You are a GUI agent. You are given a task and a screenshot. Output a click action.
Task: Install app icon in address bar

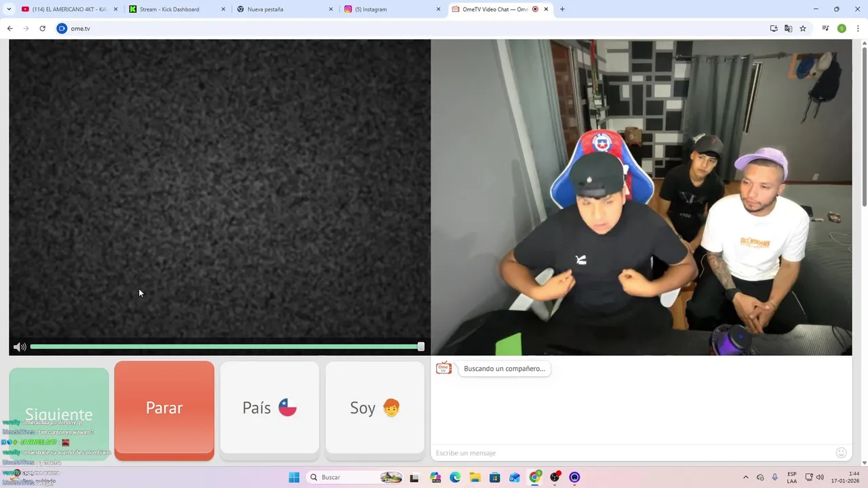pyautogui.click(x=774, y=28)
